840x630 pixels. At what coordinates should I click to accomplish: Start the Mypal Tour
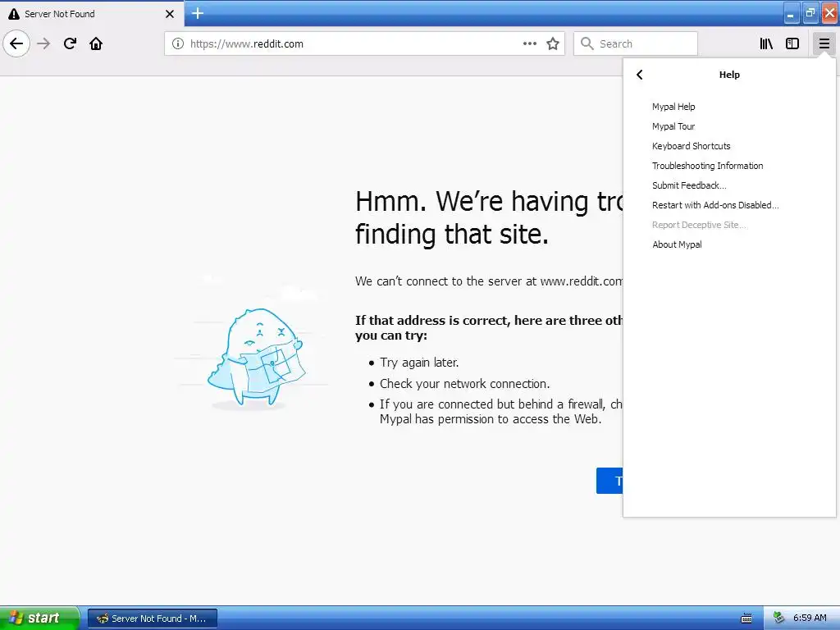coord(673,126)
